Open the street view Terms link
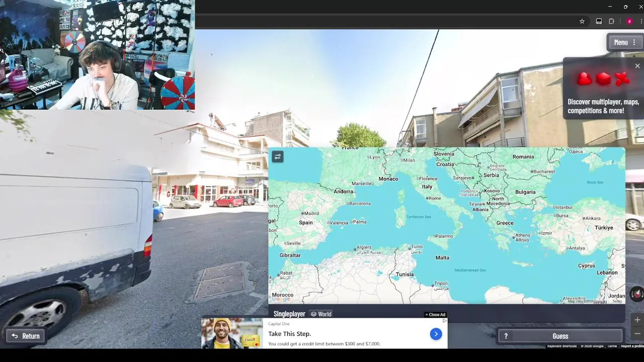The width and height of the screenshot is (644, 362). (612, 346)
